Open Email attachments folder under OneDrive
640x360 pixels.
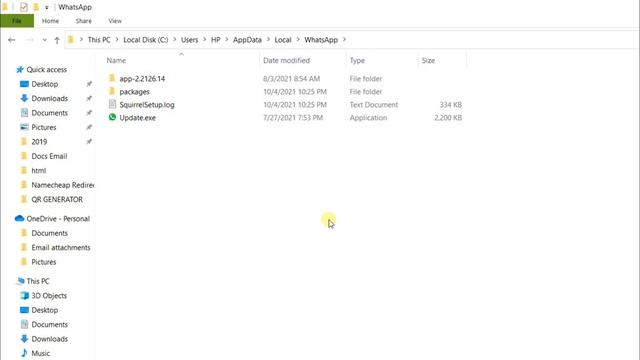61,247
